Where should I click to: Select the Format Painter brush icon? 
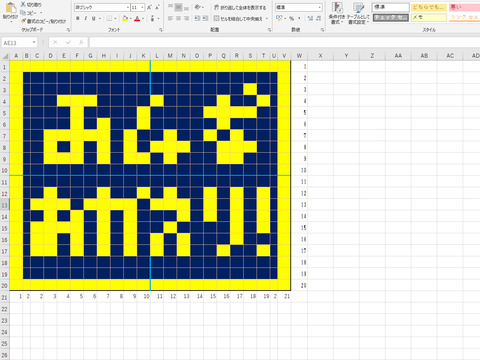click(x=23, y=21)
